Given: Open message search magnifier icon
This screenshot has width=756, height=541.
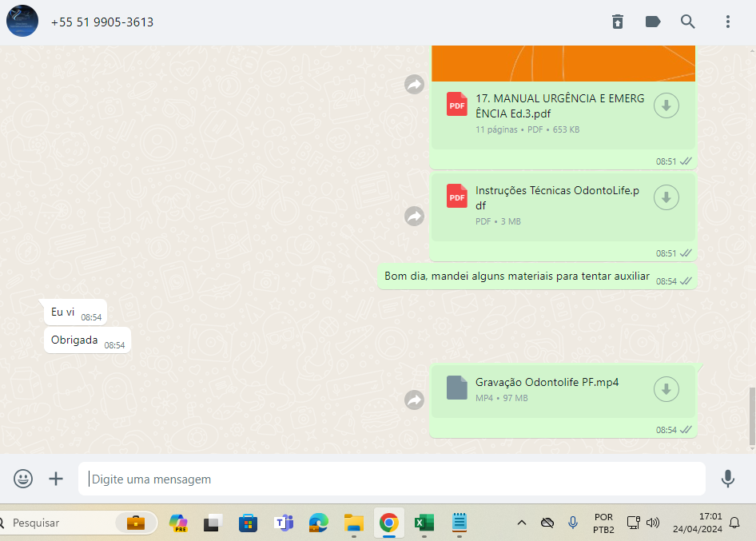Looking at the screenshot, I should [687, 22].
